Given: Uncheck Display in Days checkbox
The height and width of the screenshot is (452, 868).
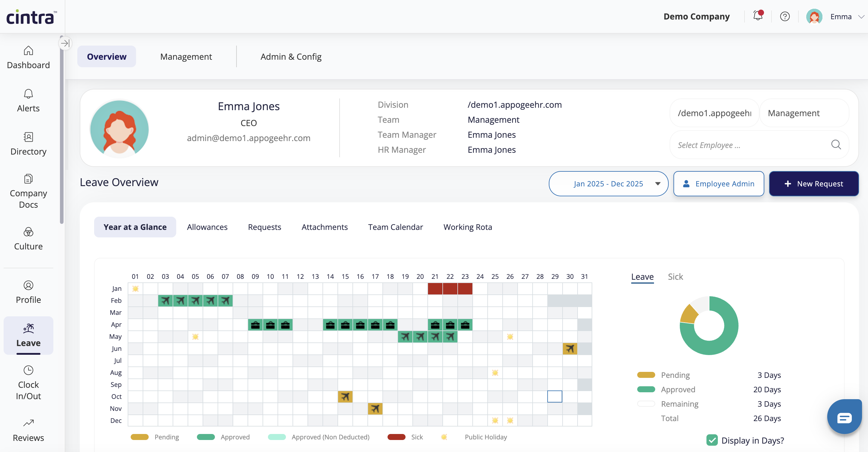Looking at the screenshot, I should pos(712,440).
